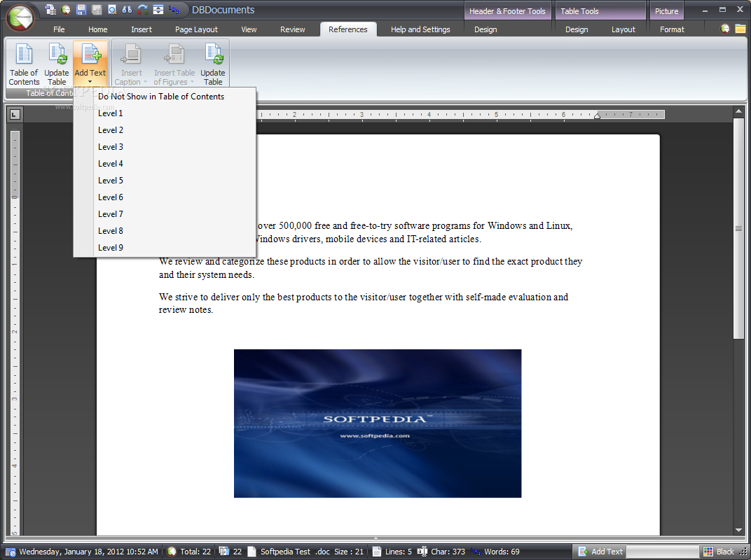
Task: Open print preview magnifier icon
Action: (112, 10)
